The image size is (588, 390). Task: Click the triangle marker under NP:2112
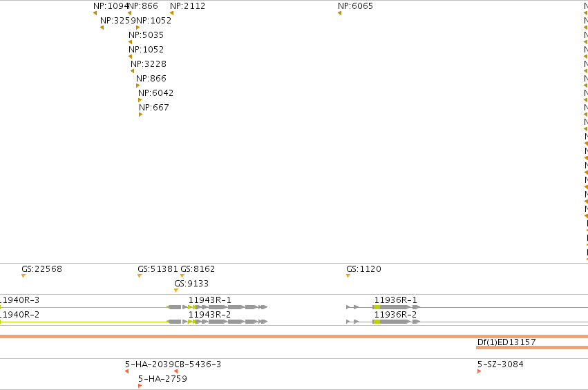click(172, 13)
